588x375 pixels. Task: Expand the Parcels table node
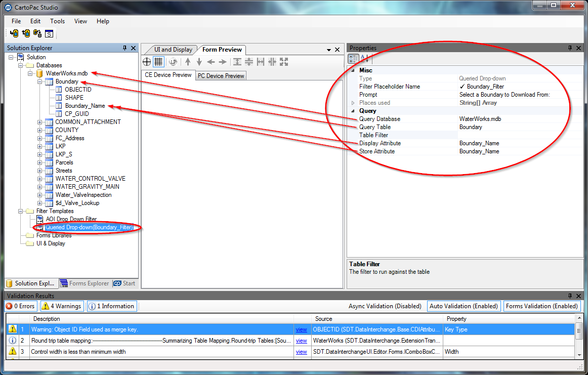click(x=39, y=163)
